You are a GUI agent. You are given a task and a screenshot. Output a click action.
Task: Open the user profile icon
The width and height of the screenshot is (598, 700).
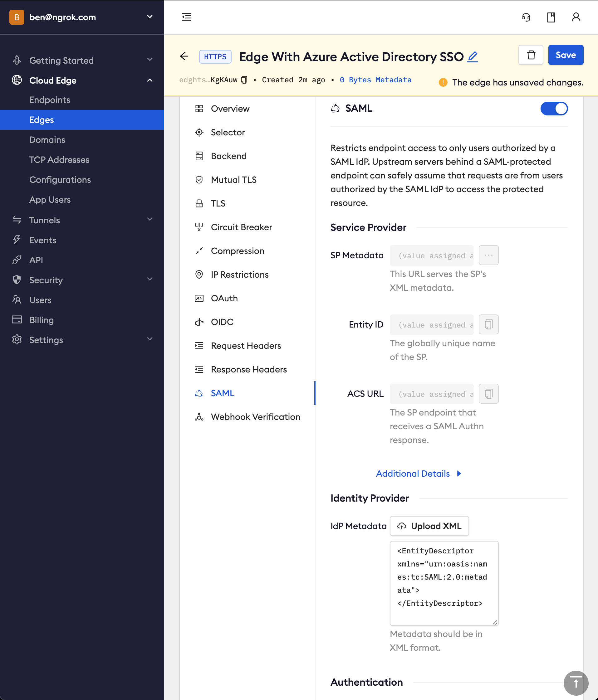pyautogui.click(x=576, y=17)
